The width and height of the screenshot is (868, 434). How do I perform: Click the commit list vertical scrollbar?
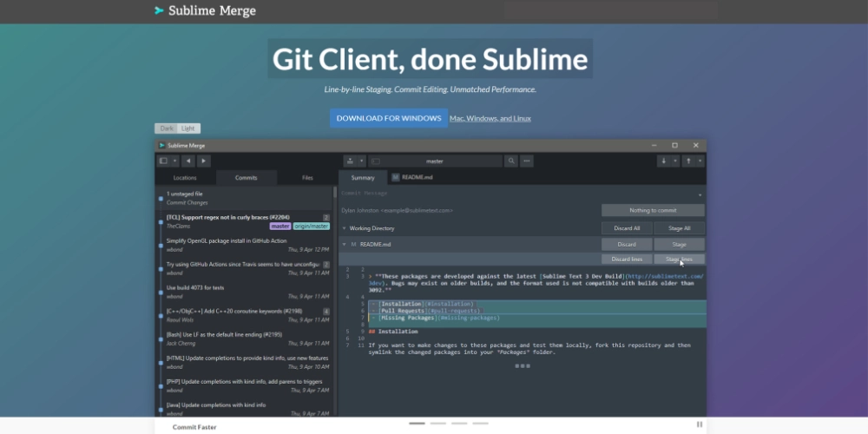(x=335, y=193)
